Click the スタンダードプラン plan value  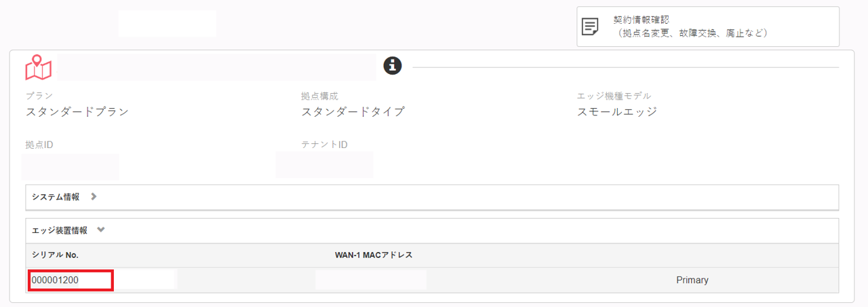pos(77,112)
